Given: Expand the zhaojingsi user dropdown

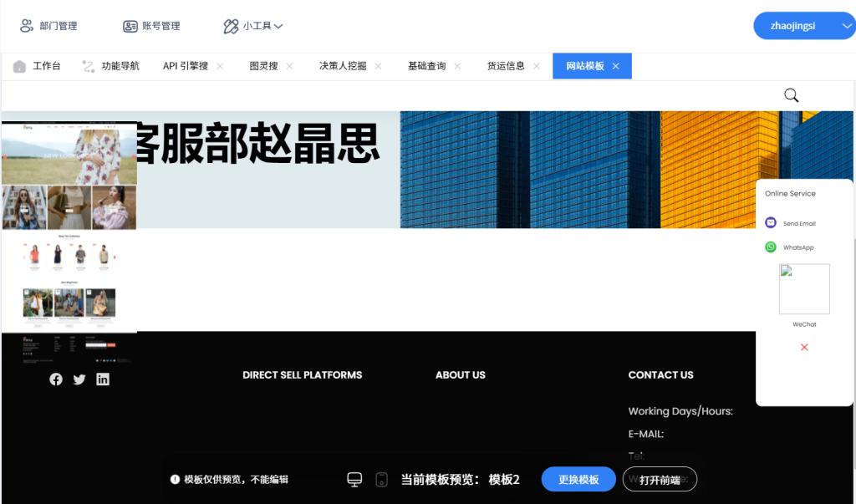Looking at the screenshot, I should pyautogui.click(x=846, y=26).
